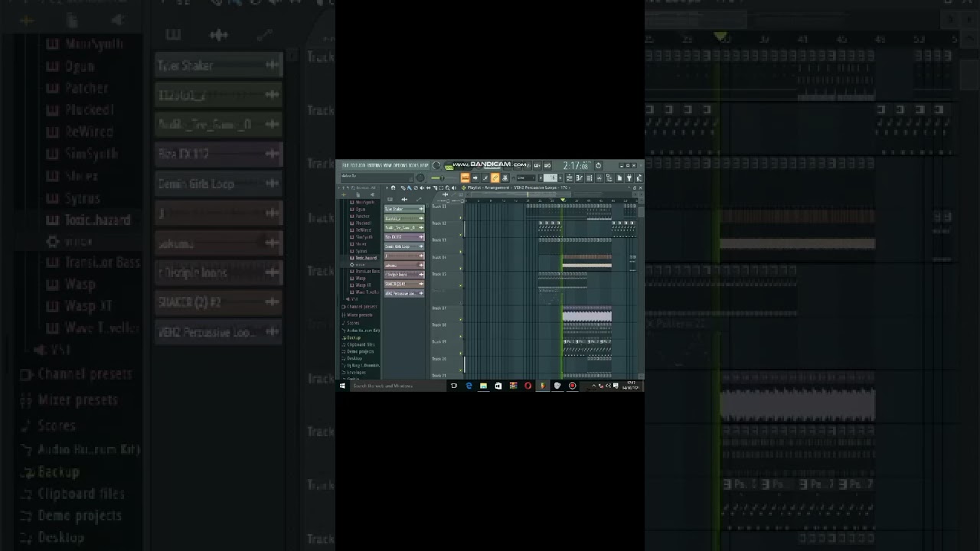The width and height of the screenshot is (980, 551).
Task: Select the Draw pencil tool in playlist toolbar
Action: pos(403,187)
